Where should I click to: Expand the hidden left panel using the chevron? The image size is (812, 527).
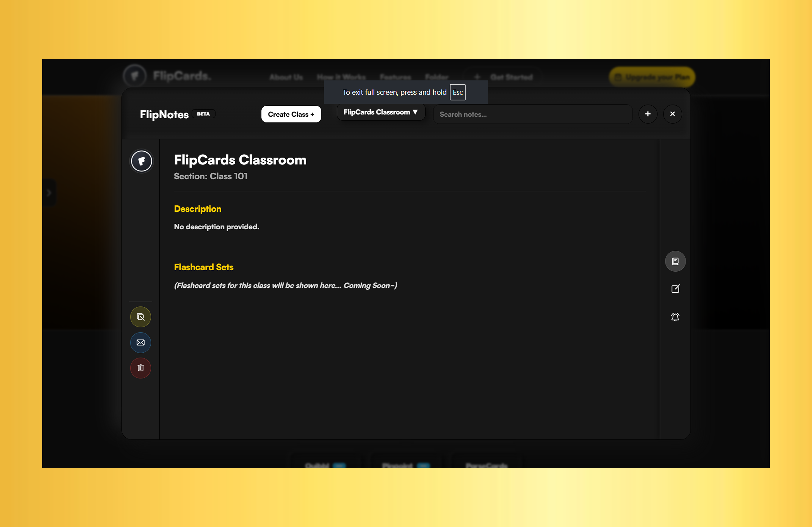(x=49, y=193)
